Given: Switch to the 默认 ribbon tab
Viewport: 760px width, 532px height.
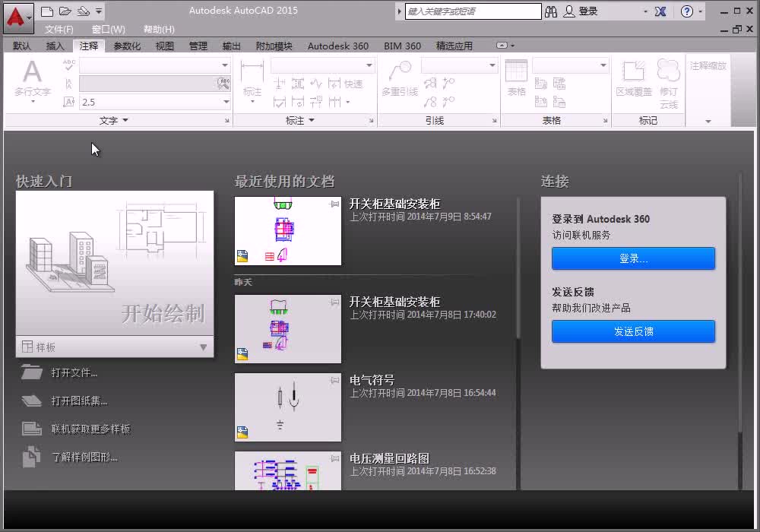Looking at the screenshot, I should (22, 46).
